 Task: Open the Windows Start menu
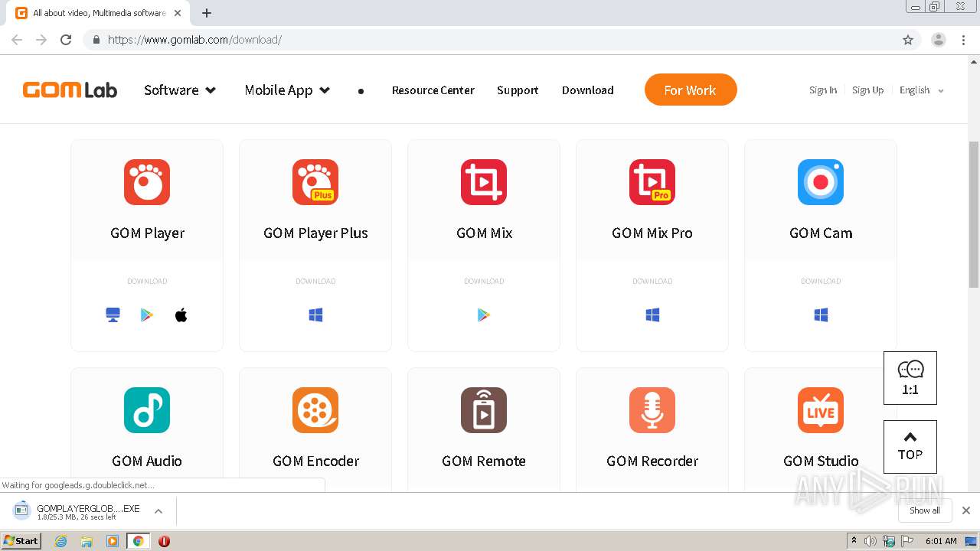(x=21, y=541)
